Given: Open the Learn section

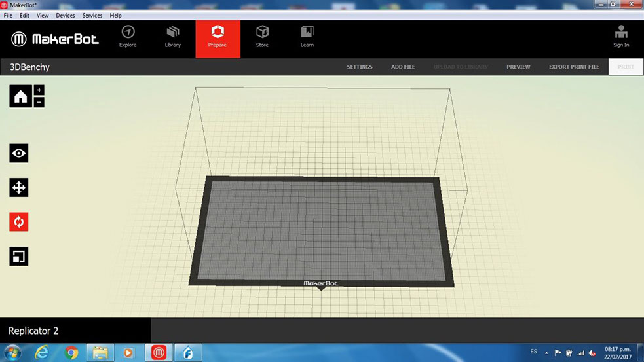Looking at the screenshot, I should (x=307, y=37).
